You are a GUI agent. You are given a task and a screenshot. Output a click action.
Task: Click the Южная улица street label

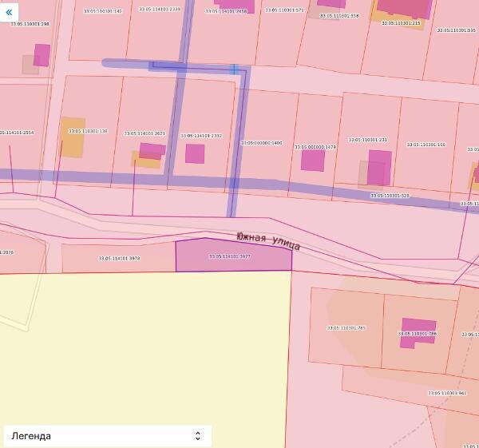268,241
